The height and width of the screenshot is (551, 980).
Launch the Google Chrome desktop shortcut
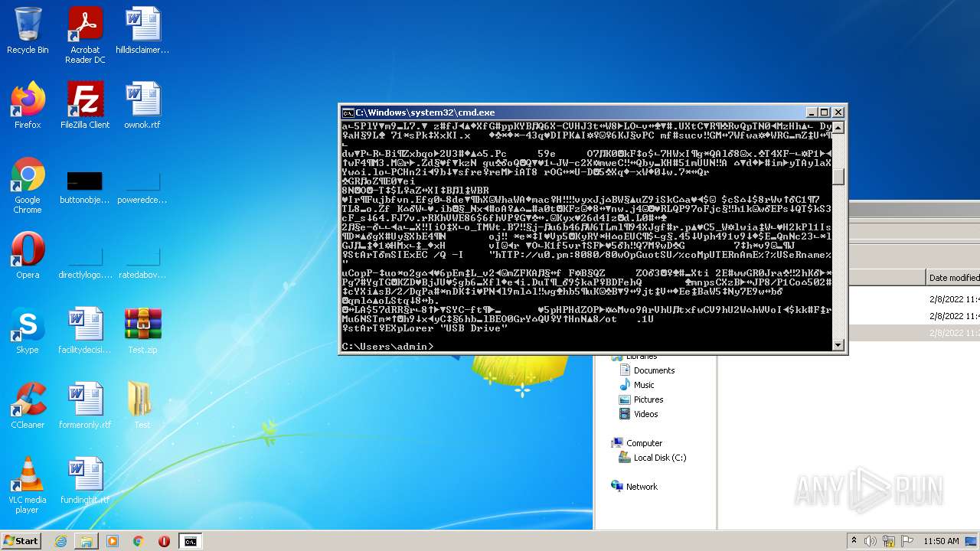pos(28,186)
